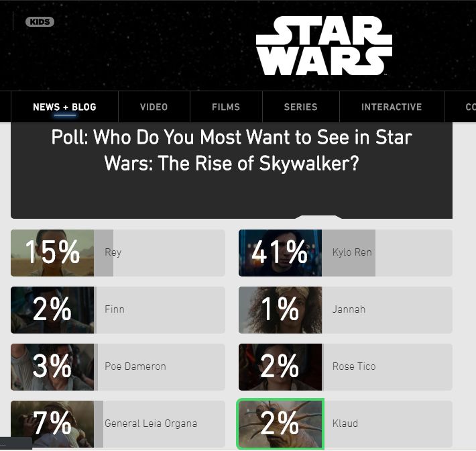Click Rose Tico's picture

click(280, 366)
